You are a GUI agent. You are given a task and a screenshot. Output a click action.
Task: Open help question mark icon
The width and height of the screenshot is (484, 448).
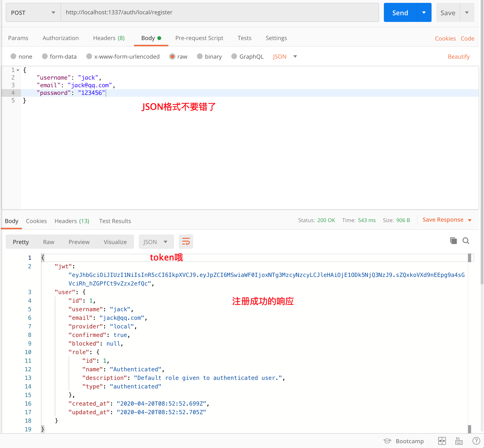[x=476, y=441]
